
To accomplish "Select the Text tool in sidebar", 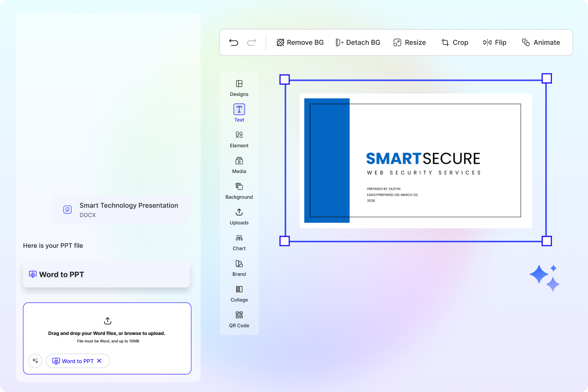I will 239,113.
